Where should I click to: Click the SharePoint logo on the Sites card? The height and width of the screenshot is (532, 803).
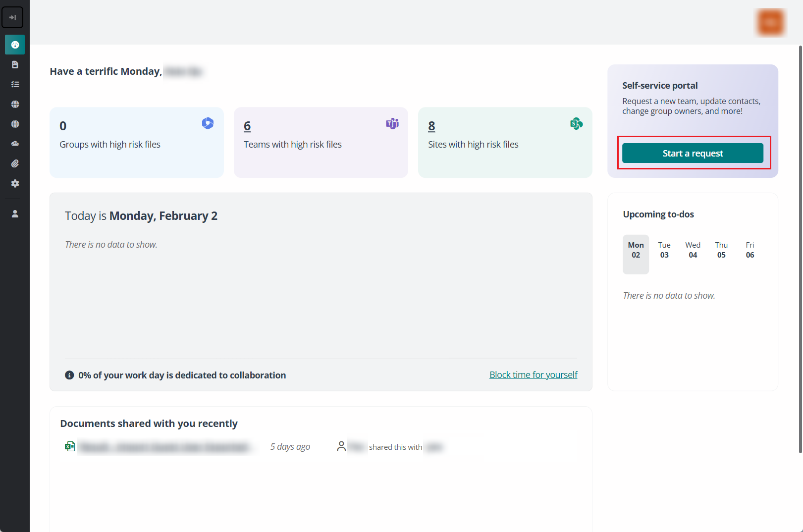point(576,123)
